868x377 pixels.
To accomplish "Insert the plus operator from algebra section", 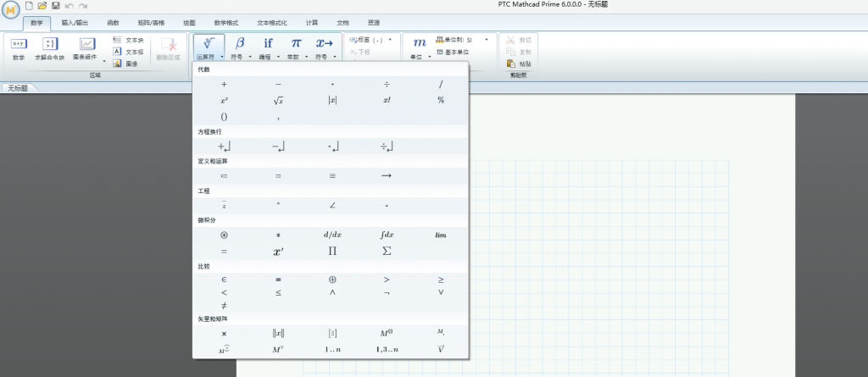I will pos(224,85).
